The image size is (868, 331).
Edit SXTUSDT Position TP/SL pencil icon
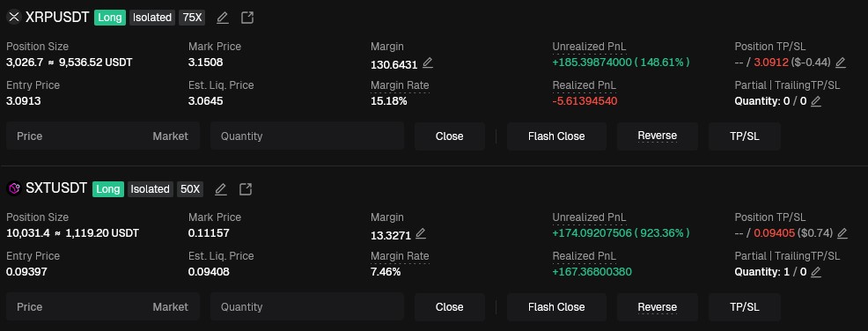tap(842, 233)
